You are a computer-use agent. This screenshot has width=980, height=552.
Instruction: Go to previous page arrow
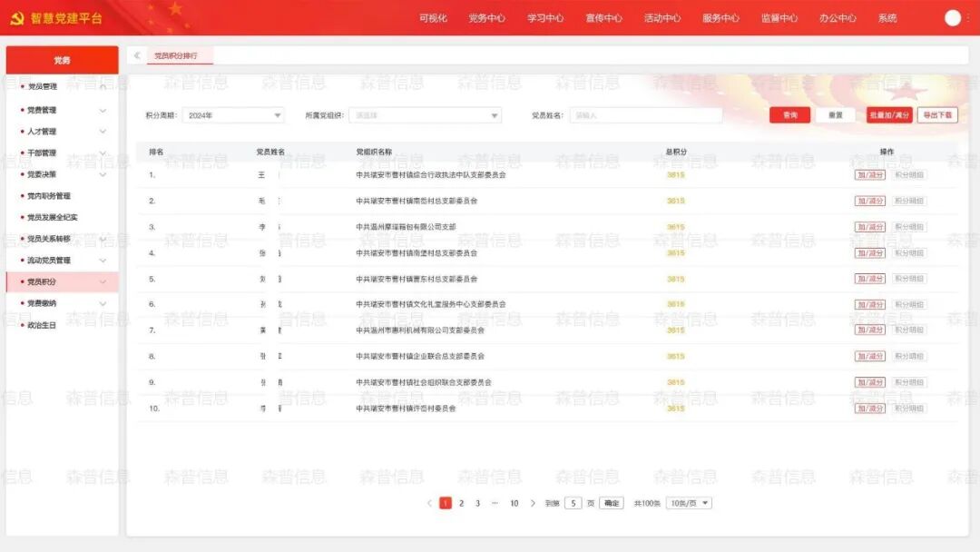429,503
